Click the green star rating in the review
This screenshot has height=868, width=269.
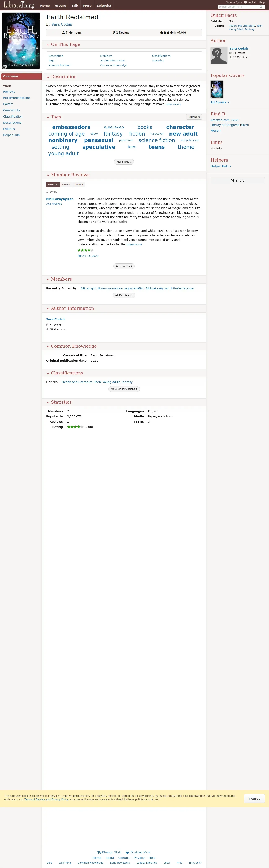coord(85,250)
